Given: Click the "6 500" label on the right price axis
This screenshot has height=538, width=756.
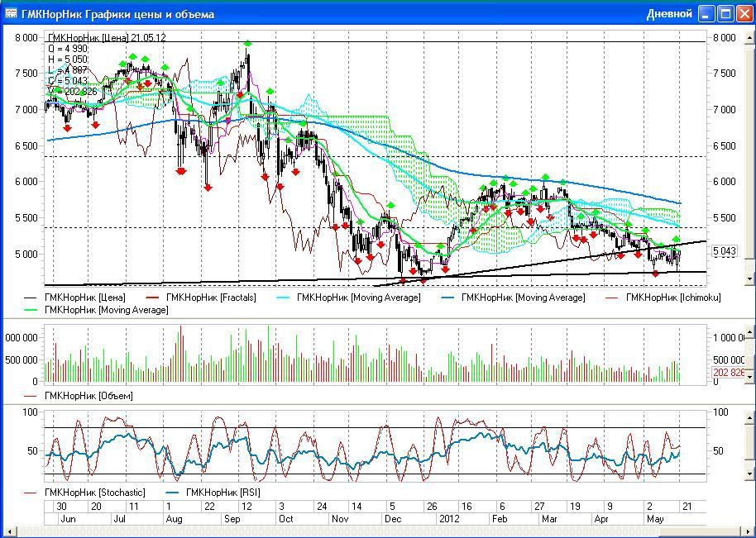Looking at the screenshot, I should click(x=725, y=146).
